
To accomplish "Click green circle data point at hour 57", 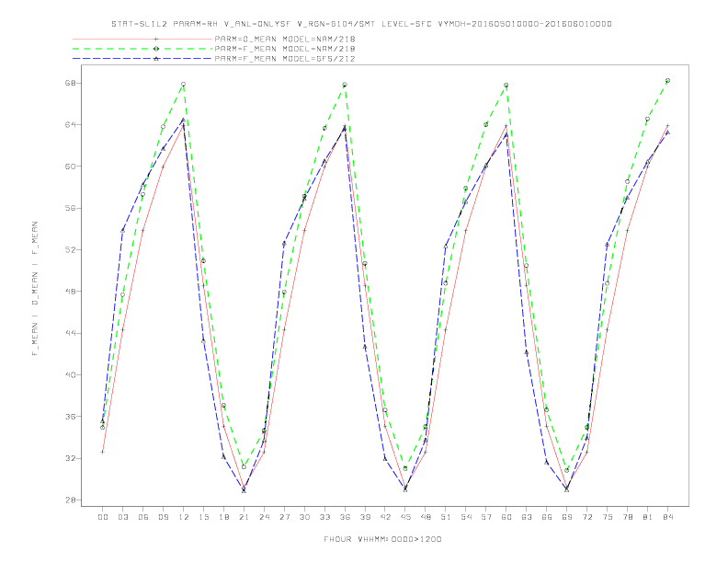I will pyautogui.click(x=486, y=124).
